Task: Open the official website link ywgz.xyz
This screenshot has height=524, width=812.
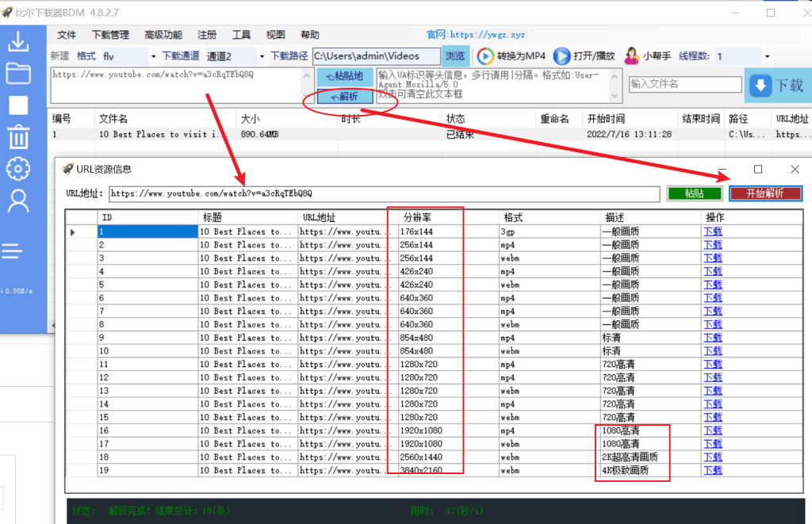Action: [476, 35]
